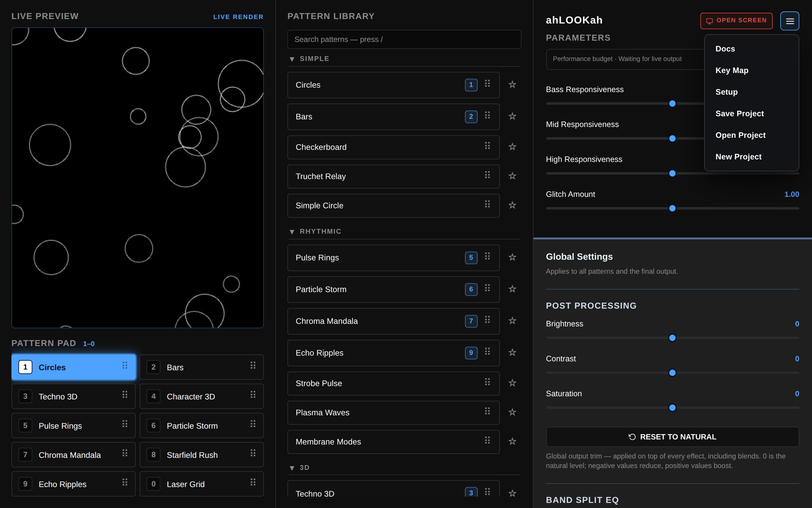Click drag handle on Checkerboard row
812x508 pixels.
click(x=487, y=145)
